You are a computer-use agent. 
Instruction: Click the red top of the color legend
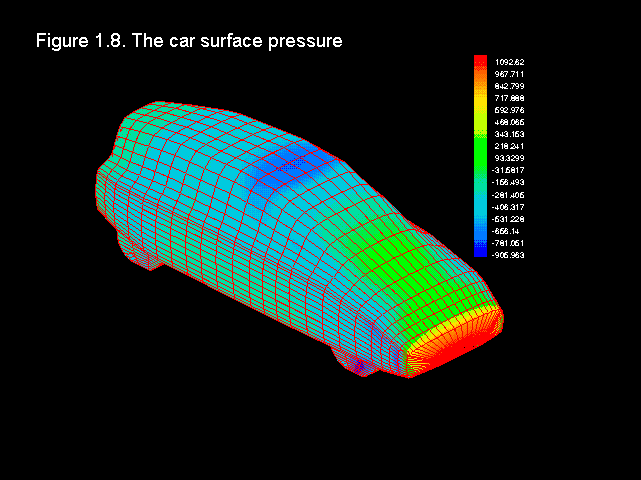480,61
